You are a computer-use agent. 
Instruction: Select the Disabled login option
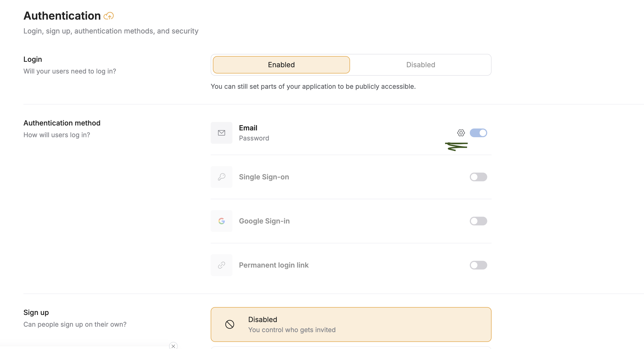point(421,65)
